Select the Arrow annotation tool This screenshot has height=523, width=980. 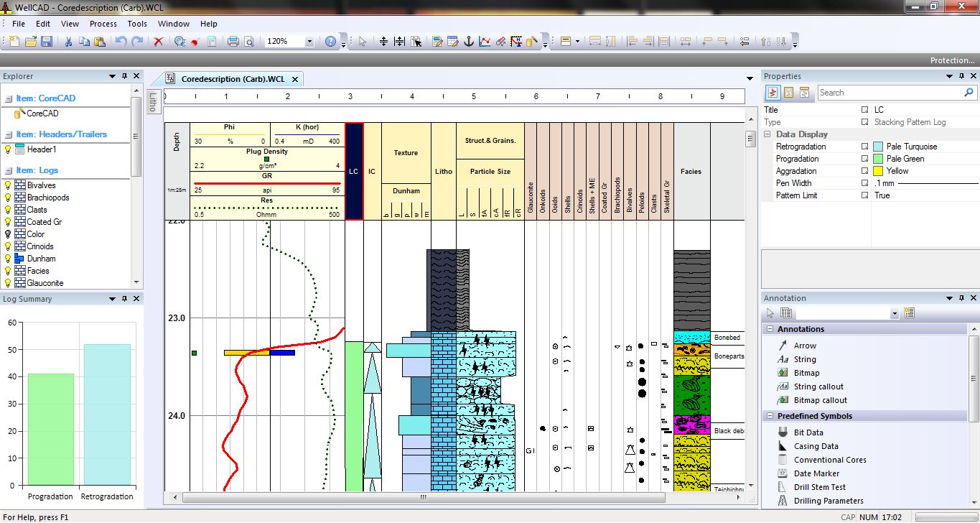[803, 345]
